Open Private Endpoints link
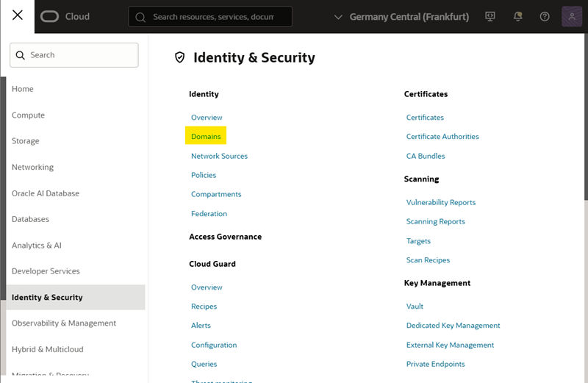 [x=435, y=364]
